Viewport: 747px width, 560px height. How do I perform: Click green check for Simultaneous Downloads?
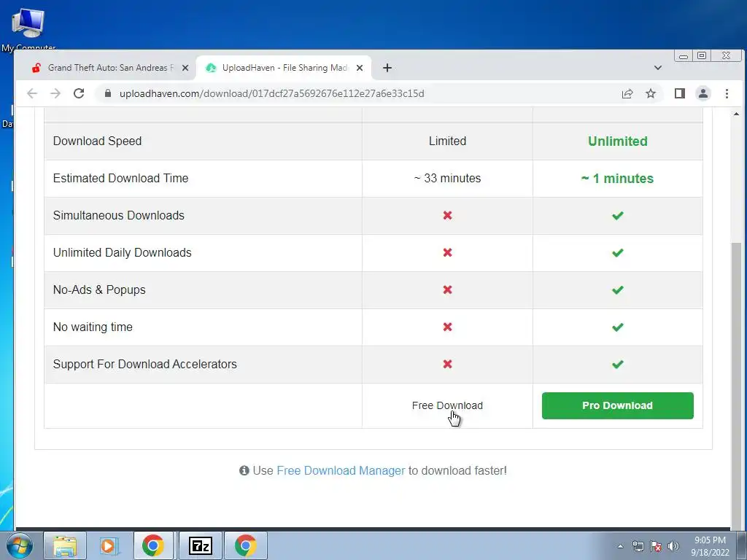tap(617, 216)
